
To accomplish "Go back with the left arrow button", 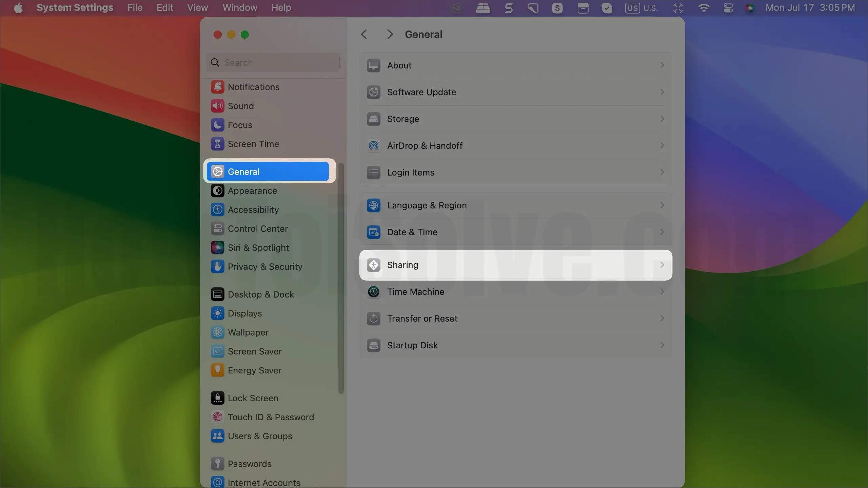I will click(x=364, y=34).
